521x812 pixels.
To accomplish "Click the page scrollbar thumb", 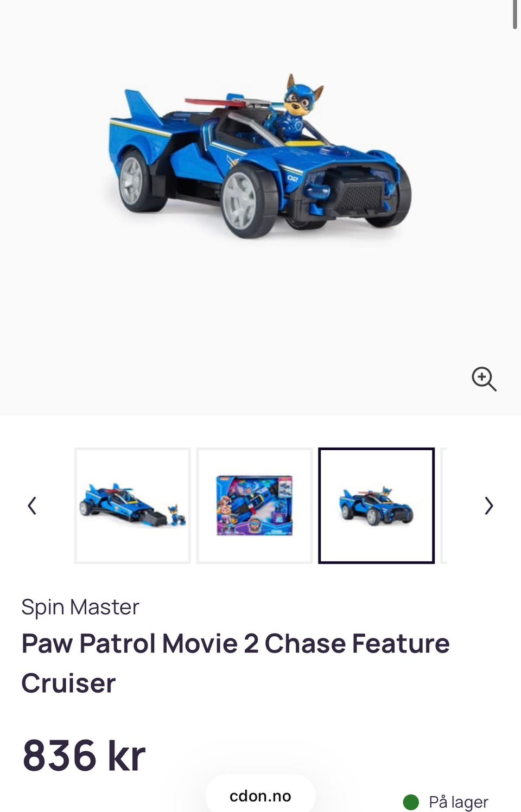I will coord(514,14).
